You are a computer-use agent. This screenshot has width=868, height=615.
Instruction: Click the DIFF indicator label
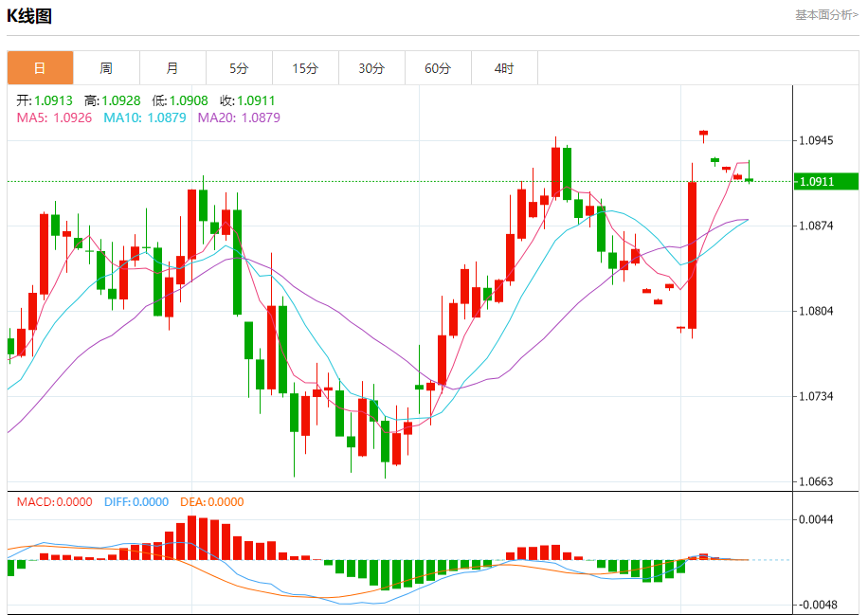click(136, 502)
